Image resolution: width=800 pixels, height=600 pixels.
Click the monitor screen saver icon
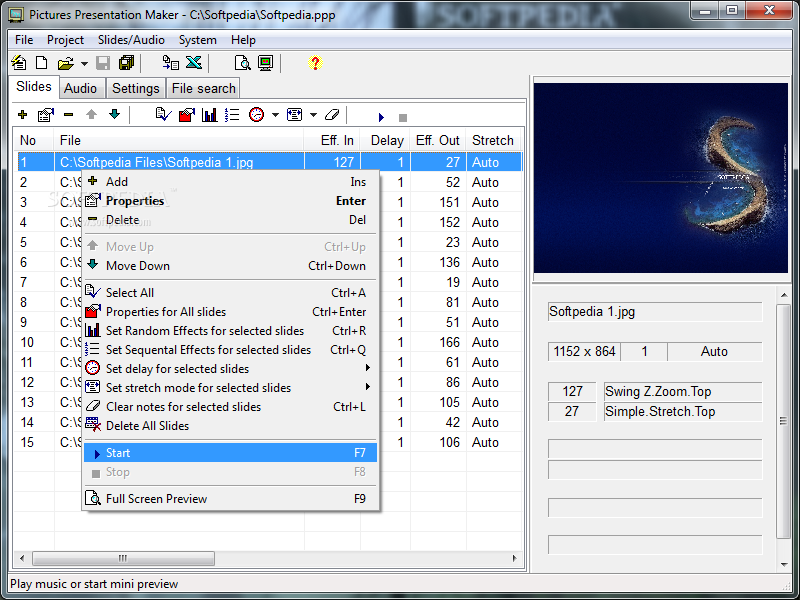coord(266,63)
